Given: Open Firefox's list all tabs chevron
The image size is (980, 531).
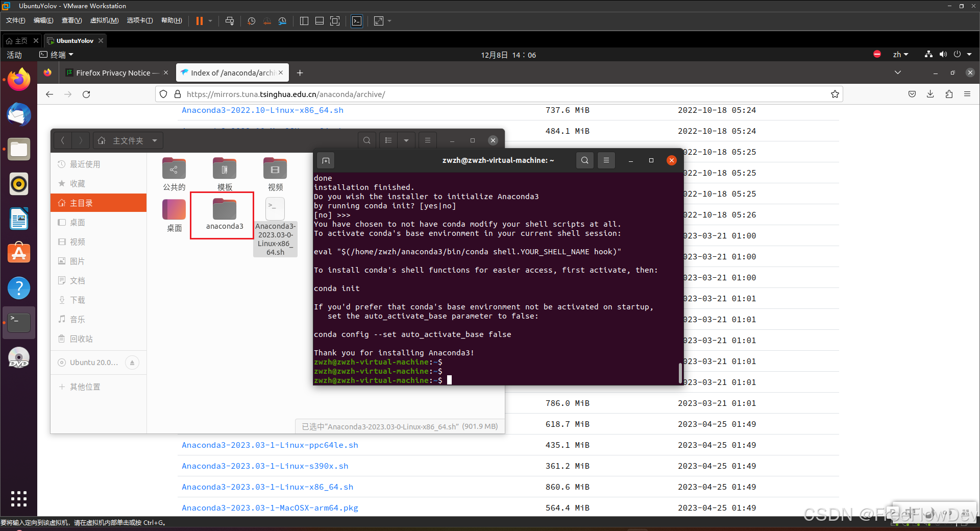Looking at the screenshot, I should point(897,73).
